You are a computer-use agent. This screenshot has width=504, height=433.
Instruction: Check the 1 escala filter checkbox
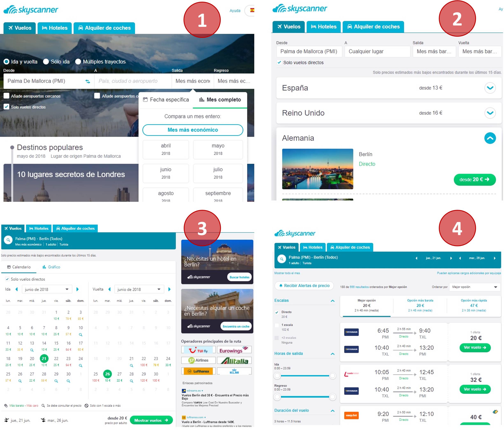point(276,325)
